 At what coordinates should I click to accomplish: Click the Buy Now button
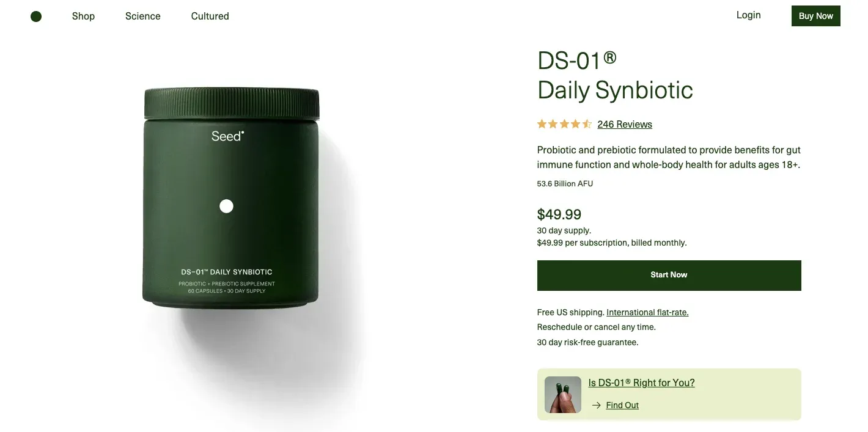tap(815, 16)
